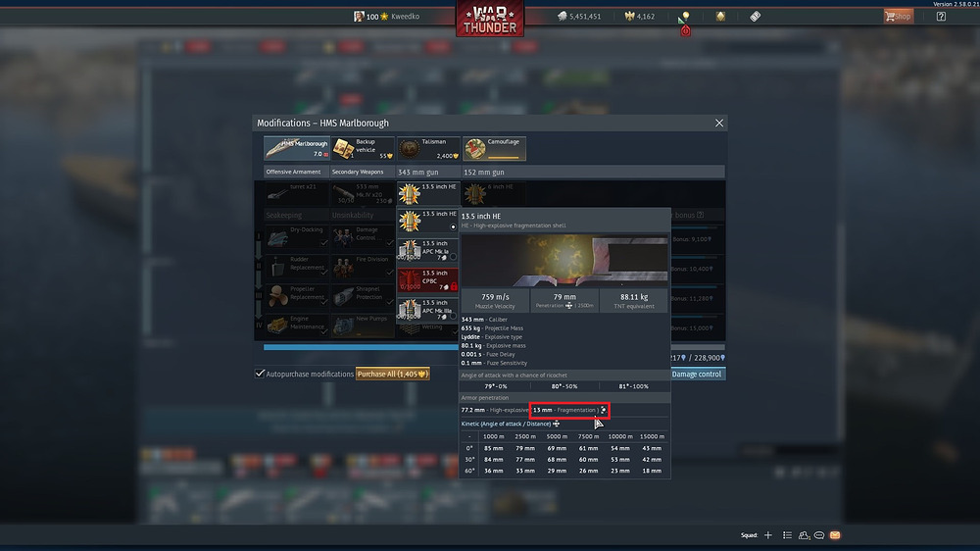Open the ticket/warbond icon in top bar

(755, 17)
